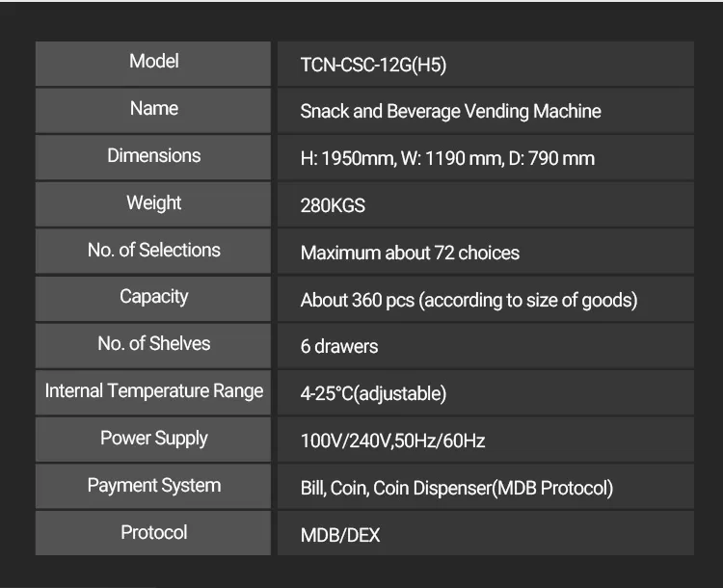Select Maximum about 72 choices text

click(x=410, y=254)
